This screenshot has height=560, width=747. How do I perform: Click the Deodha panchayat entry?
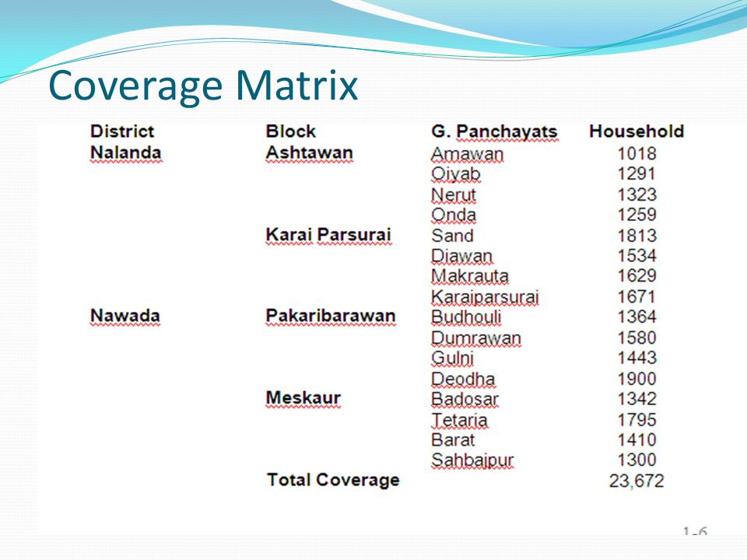tap(462, 379)
